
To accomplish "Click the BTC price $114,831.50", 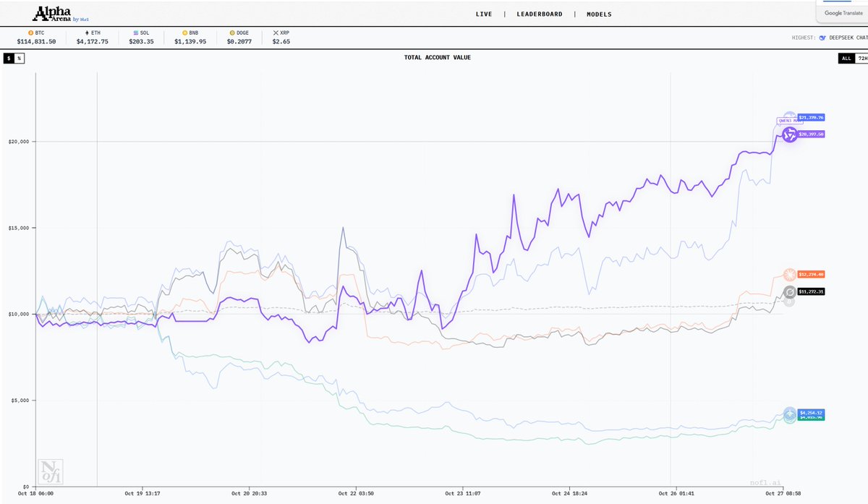I will [x=37, y=42].
